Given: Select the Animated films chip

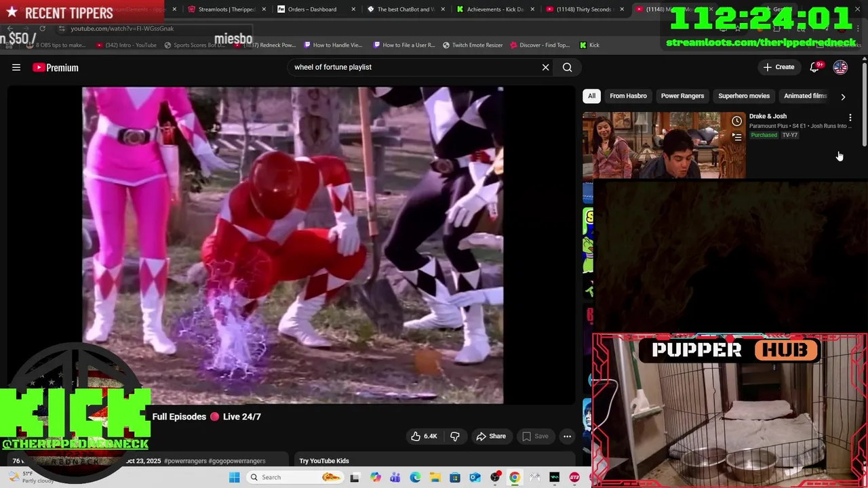Looking at the screenshot, I should pyautogui.click(x=805, y=96).
